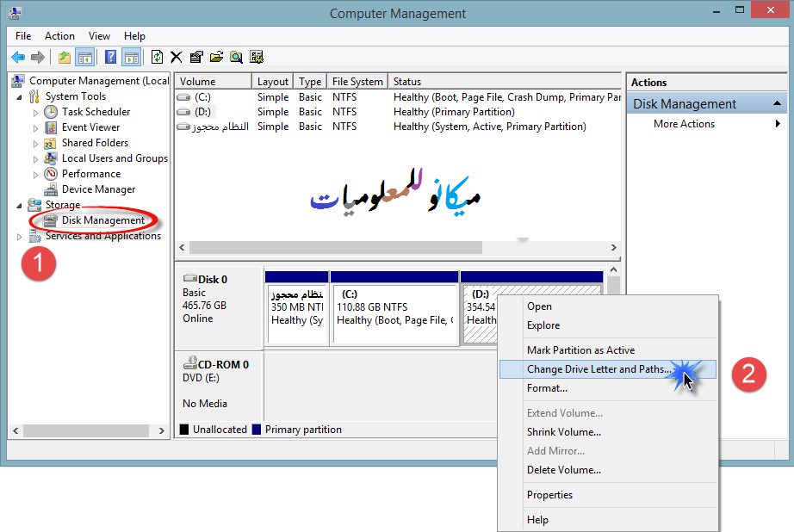Open the View menu
This screenshot has width=794, height=532.
(99, 36)
